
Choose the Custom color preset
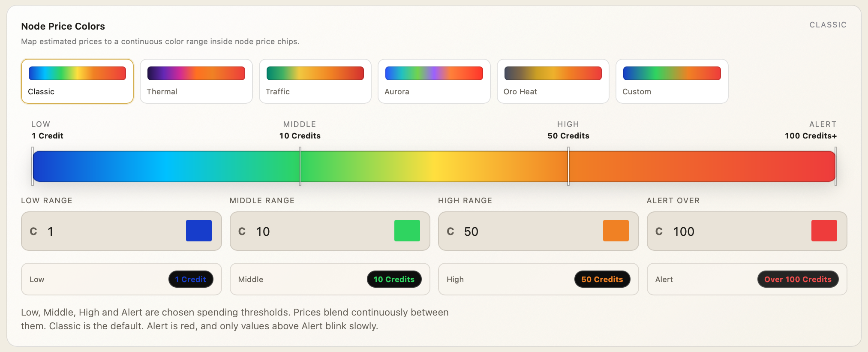pyautogui.click(x=672, y=81)
